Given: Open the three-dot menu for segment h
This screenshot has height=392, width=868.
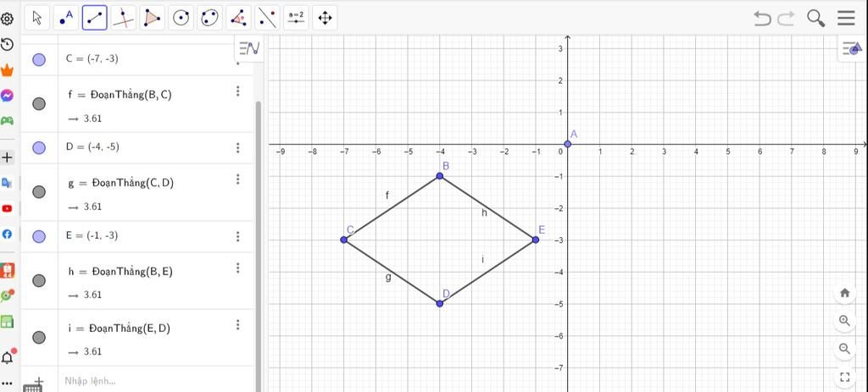Looking at the screenshot, I should click(x=238, y=268).
